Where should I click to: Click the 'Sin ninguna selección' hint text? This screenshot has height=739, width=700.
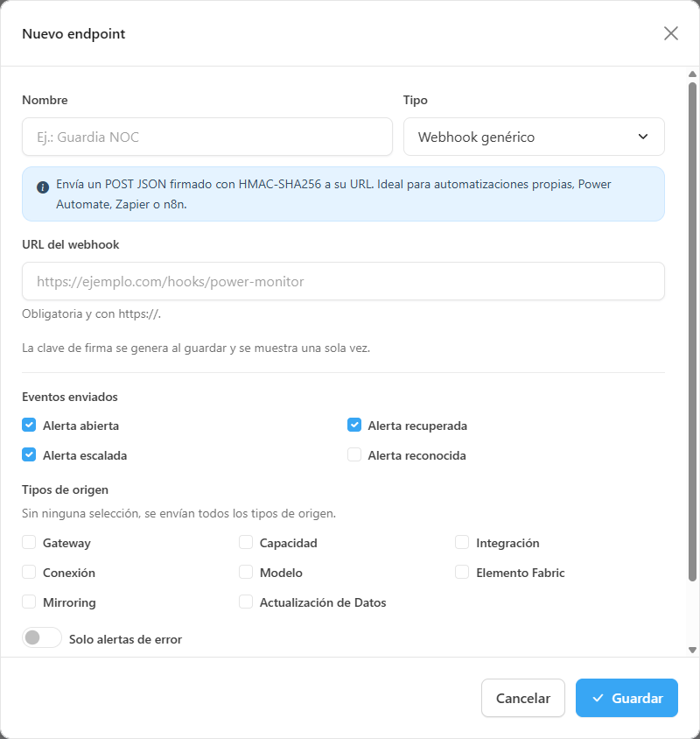[x=179, y=513]
